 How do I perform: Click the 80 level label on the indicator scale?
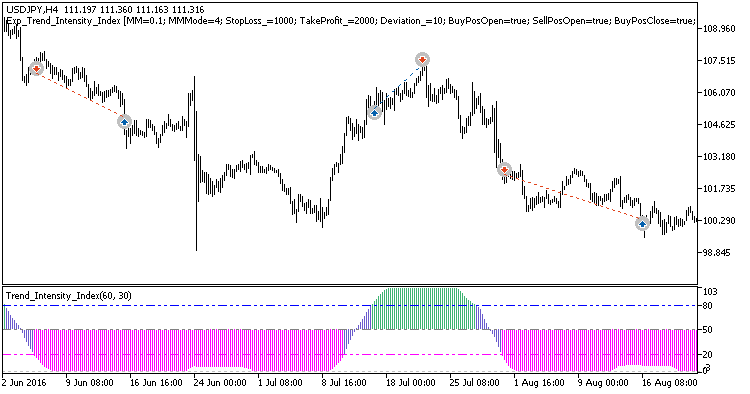click(x=707, y=306)
